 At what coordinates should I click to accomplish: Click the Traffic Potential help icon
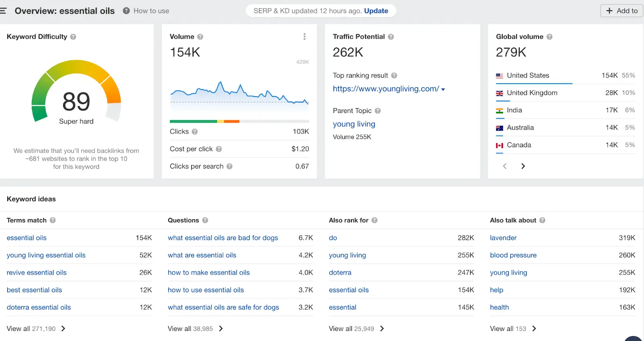tap(391, 37)
